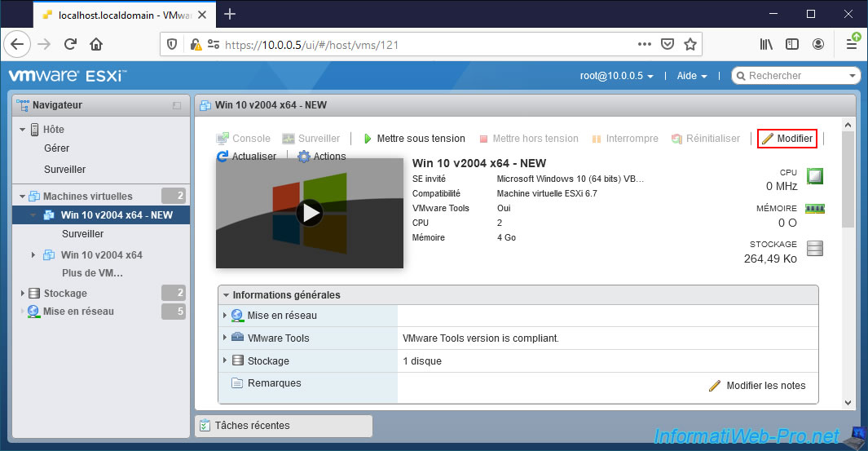Image resolution: width=868 pixels, height=451 pixels.
Task: Open the Firefox account icon
Action: (x=818, y=44)
